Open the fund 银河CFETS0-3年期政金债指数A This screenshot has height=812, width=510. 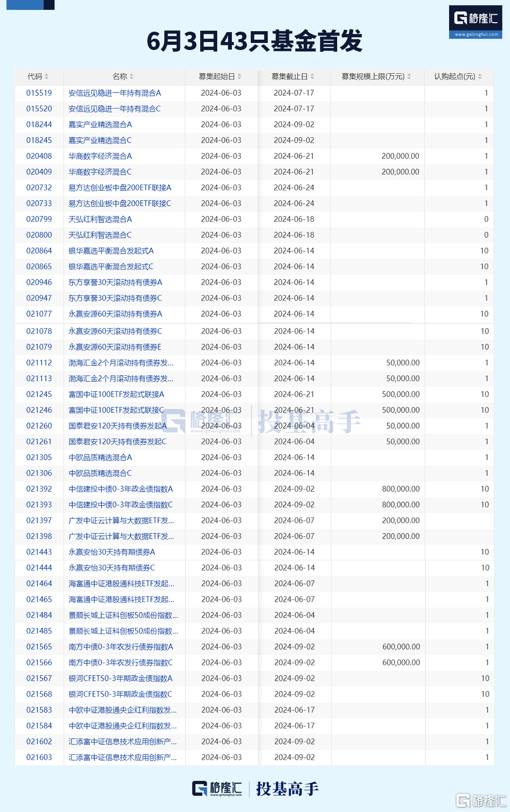[120, 678]
